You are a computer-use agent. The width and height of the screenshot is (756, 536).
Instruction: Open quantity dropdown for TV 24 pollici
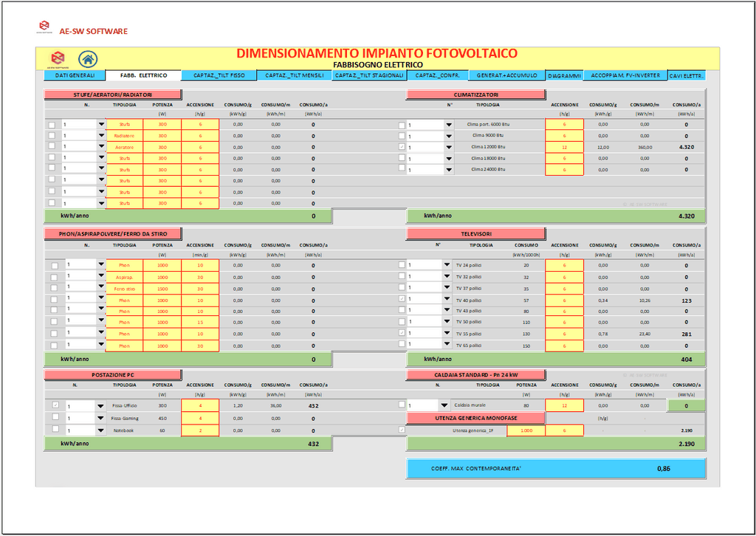[x=448, y=264]
